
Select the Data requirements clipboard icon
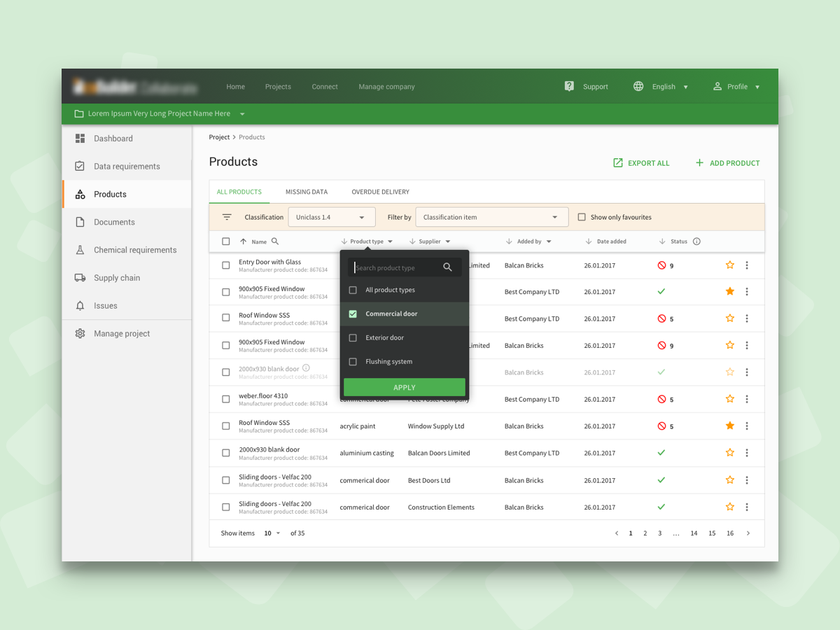pyautogui.click(x=80, y=166)
